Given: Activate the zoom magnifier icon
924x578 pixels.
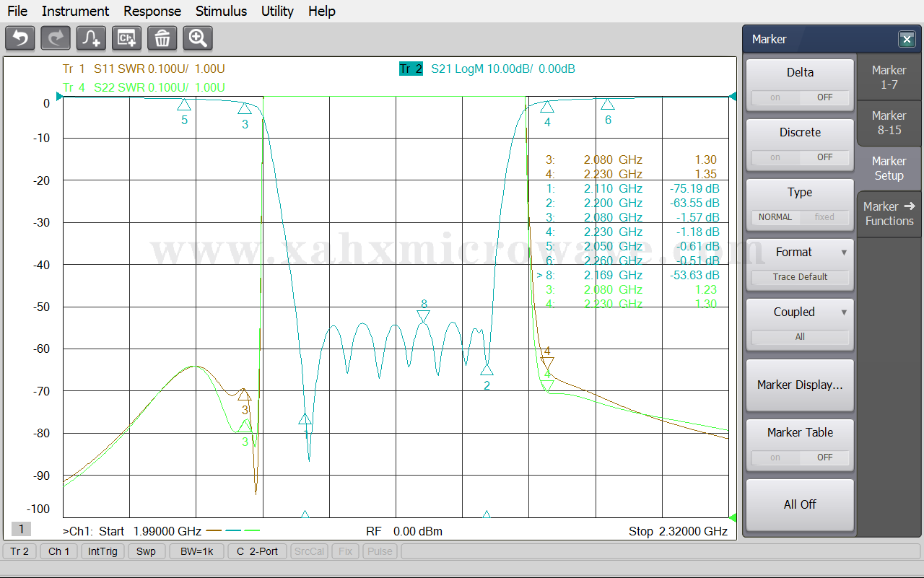Looking at the screenshot, I should click(x=197, y=38).
